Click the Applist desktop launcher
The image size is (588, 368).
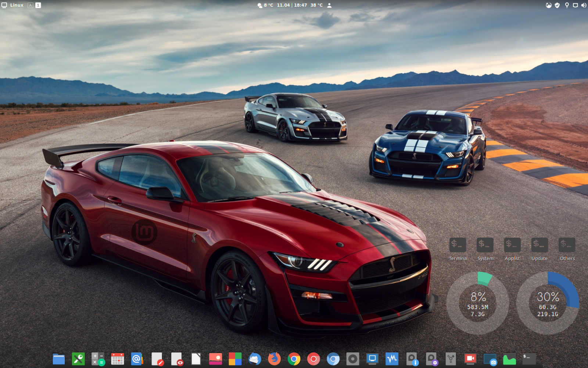[512, 245]
